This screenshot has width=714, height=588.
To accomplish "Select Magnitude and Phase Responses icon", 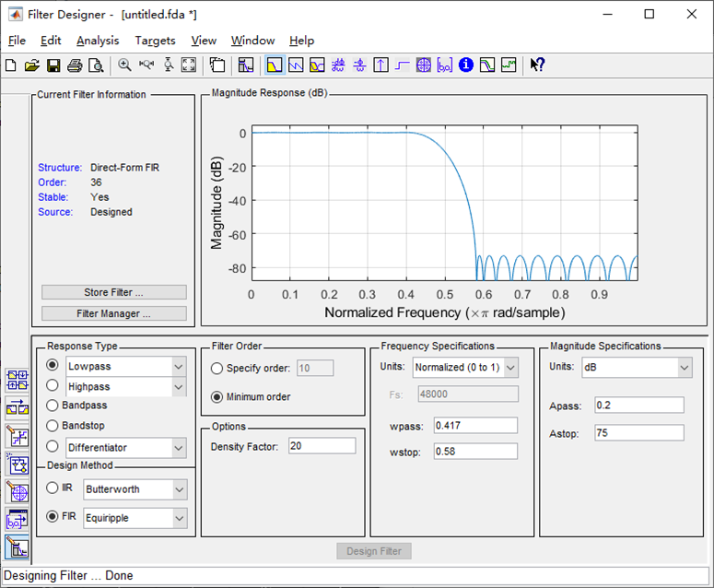I will click(317, 65).
